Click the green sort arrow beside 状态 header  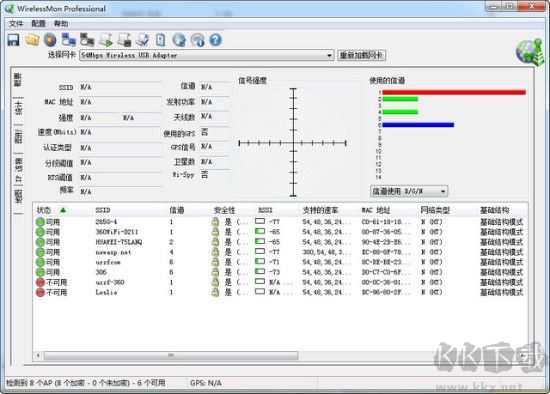click(x=63, y=210)
